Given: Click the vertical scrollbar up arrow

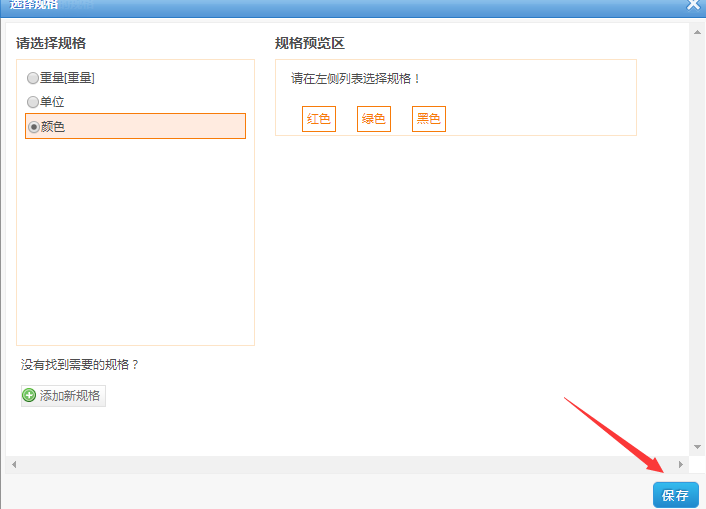Looking at the screenshot, I should pos(697,32).
